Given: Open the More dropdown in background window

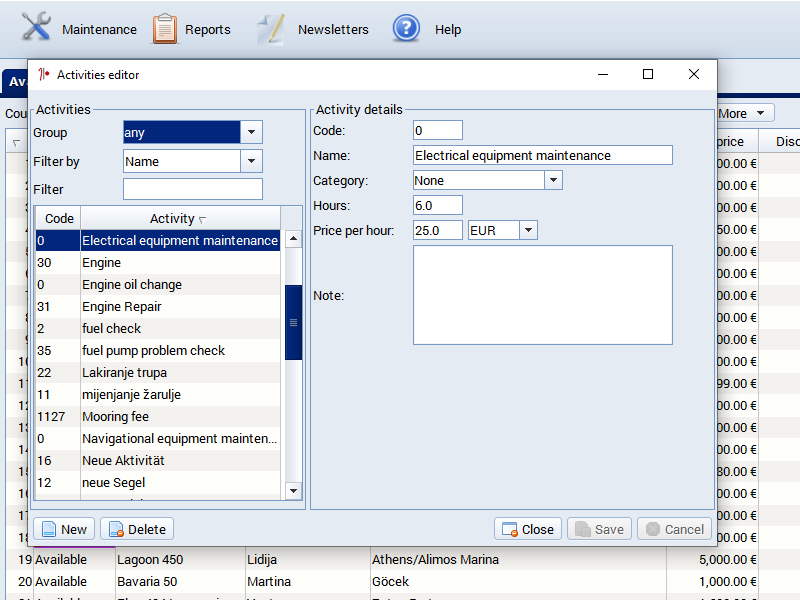Looking at the screenshot, I should tap(744, 114).
